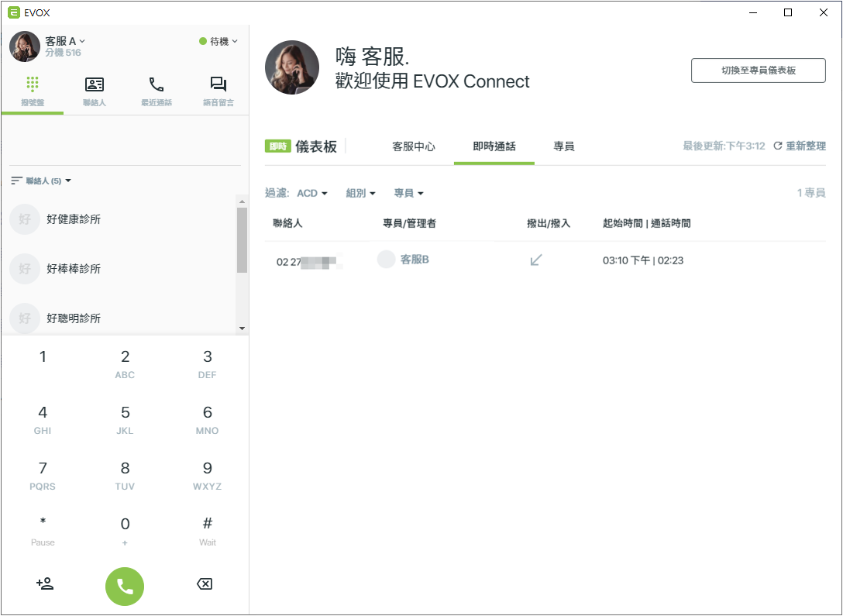Click the 最後更新:下午3:12 timestamp
843x616 pixels.
point(724,146)
